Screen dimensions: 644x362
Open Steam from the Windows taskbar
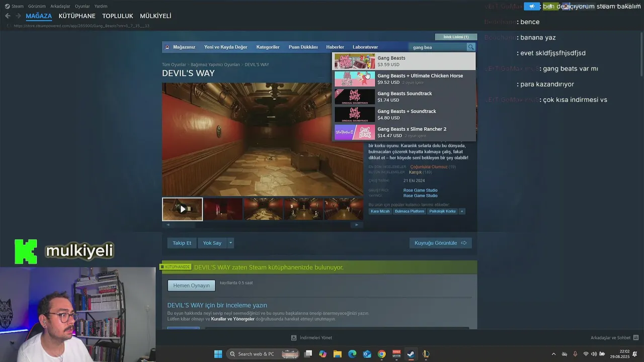point(411,354)
